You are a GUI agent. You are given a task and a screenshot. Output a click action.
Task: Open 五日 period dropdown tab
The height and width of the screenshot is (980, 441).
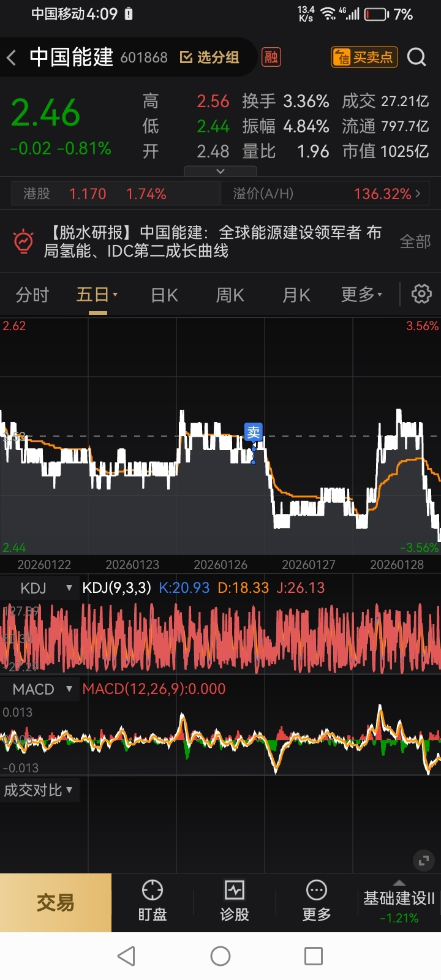coord(97,295)
